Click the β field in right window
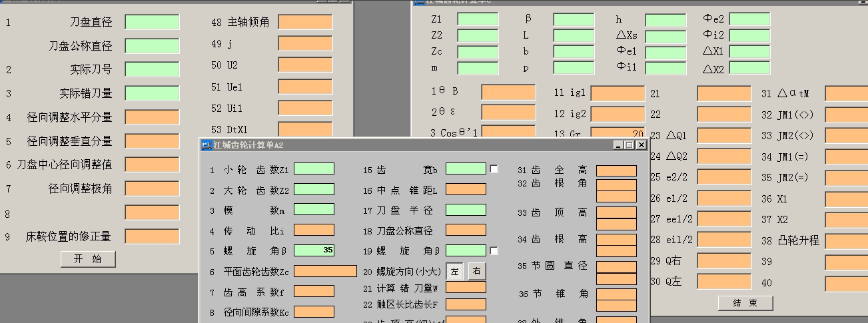 (x=574, y=19)
